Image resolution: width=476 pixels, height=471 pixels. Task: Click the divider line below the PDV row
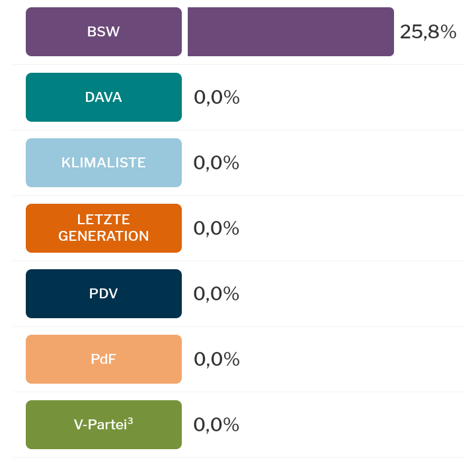tap(238, 327)
